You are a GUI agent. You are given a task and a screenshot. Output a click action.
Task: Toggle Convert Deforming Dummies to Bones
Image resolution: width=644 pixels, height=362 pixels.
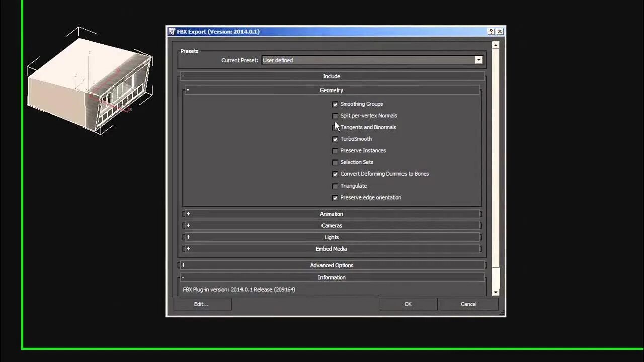click(335, 174)
